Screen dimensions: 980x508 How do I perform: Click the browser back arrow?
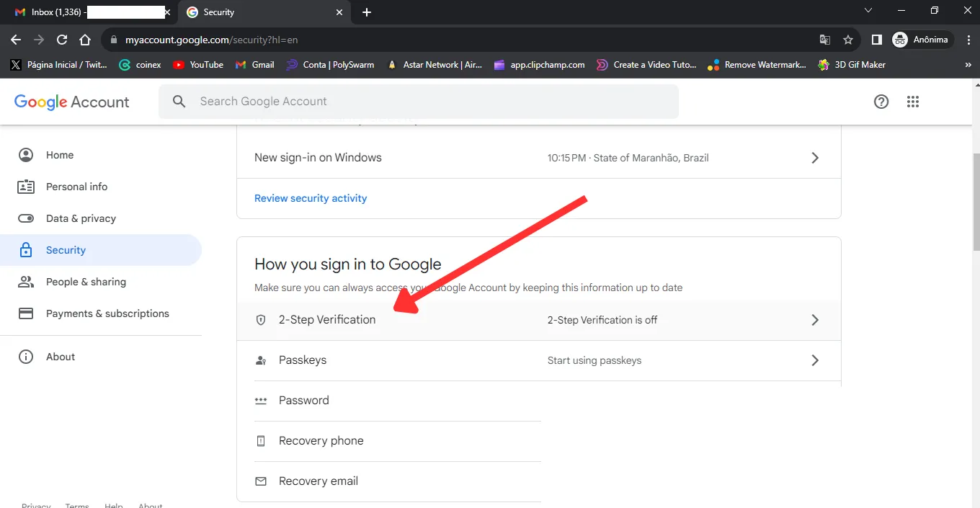16,40
